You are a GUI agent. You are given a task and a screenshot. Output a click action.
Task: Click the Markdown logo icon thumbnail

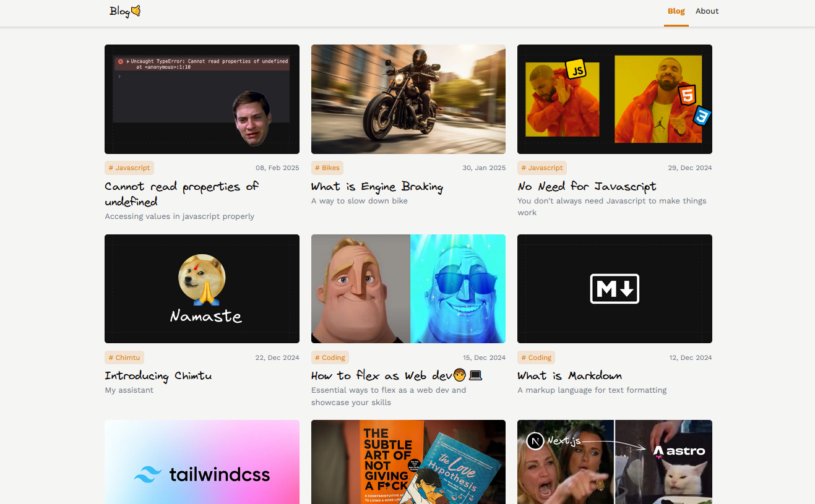tap(614, 289)
